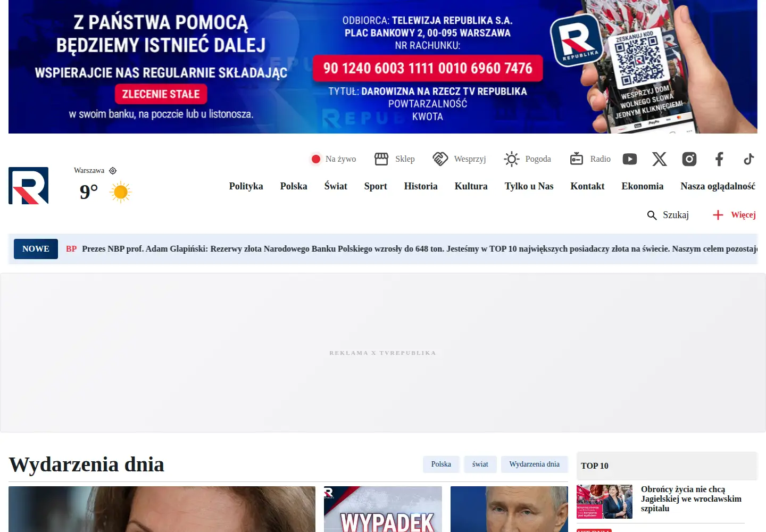Click the Szukaj search label
The image size is (766, 532).
point(676,215)
